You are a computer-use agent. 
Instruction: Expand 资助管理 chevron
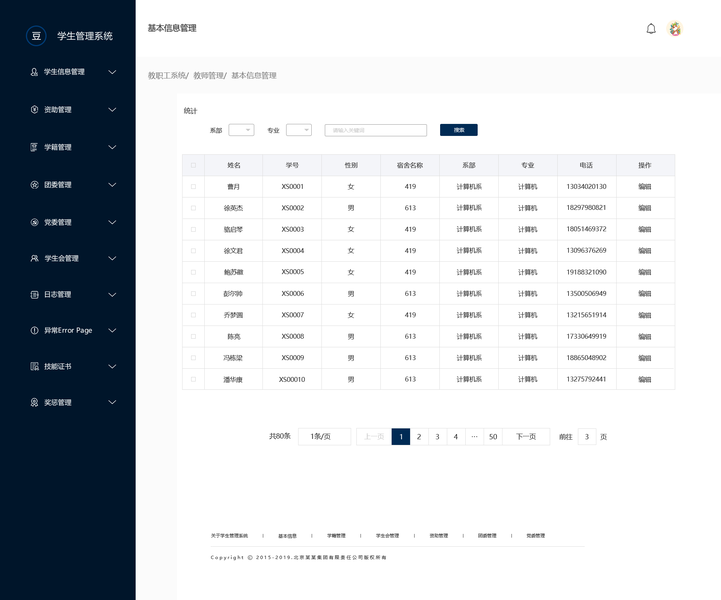tap(112, 109)
